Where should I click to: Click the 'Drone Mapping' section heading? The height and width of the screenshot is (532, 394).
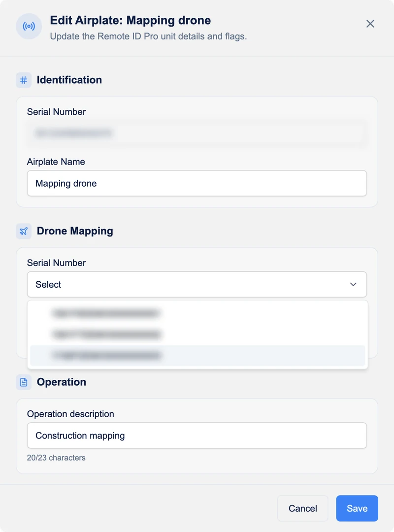tap(75, 231)
